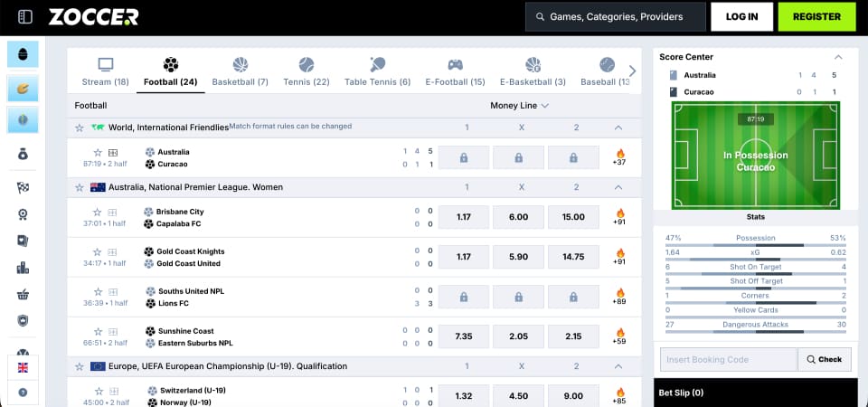Favorite the Souths United NPL match star

[98, 292]
